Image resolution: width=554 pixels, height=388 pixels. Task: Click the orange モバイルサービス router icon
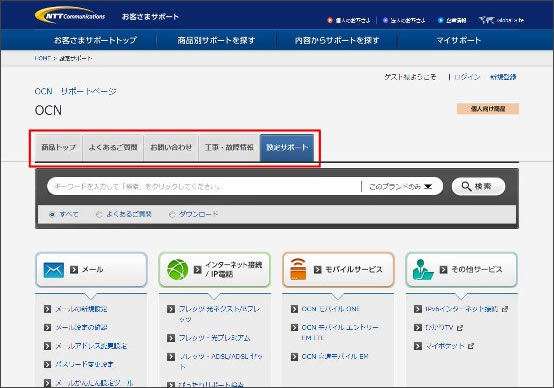(298, 269)
